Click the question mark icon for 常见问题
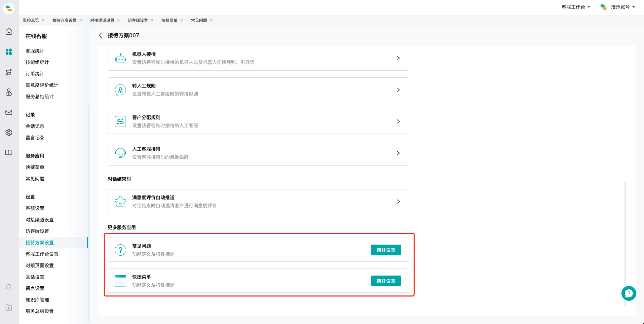The width and height of the screenshot is (644, 324). [120, 250]
